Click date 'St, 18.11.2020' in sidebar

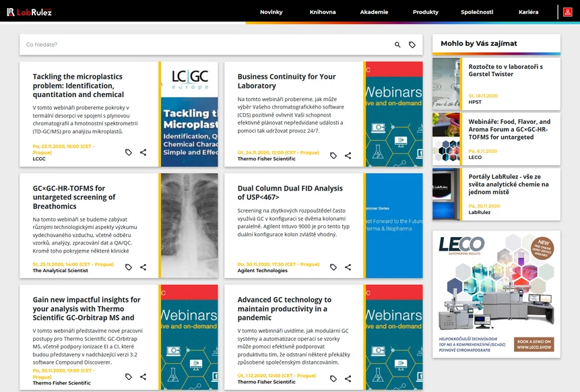pyautogui.click(x=483, y=96)
